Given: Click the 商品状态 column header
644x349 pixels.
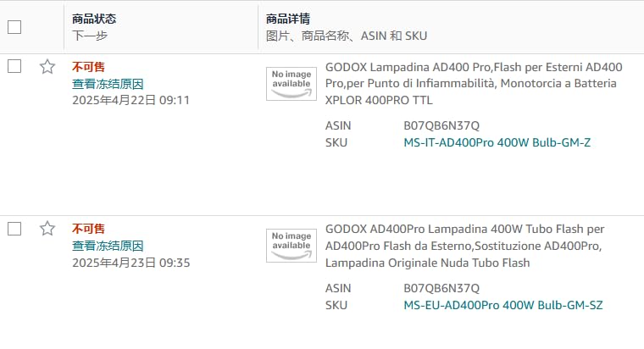Looking at the screenshot, I should click(x=94, y=19).
